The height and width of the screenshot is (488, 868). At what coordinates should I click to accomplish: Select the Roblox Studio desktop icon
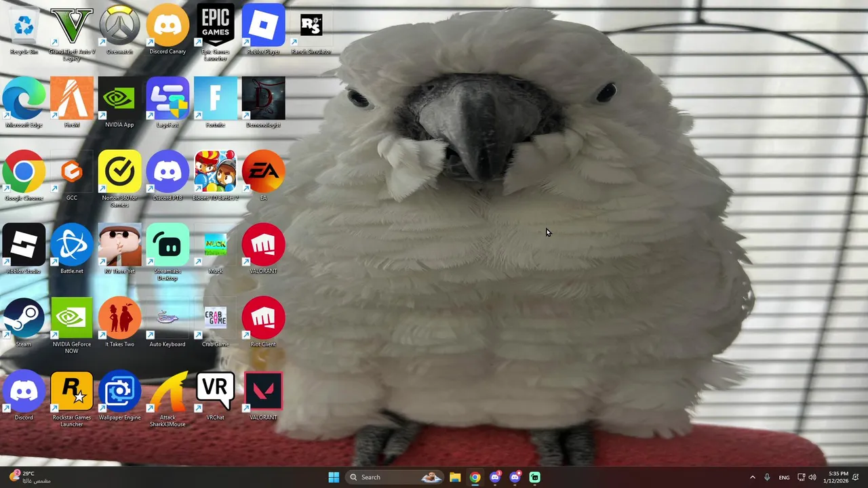tap(24, 250)
